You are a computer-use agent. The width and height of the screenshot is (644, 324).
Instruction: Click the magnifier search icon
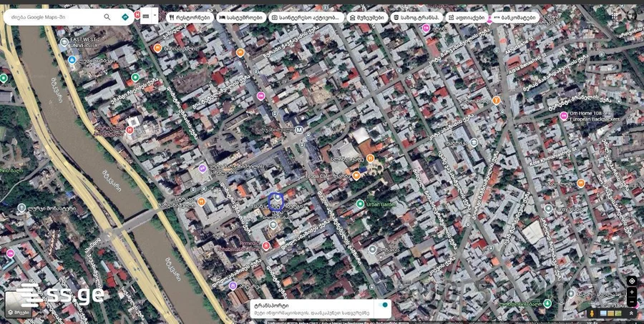[x=107, y=17]
